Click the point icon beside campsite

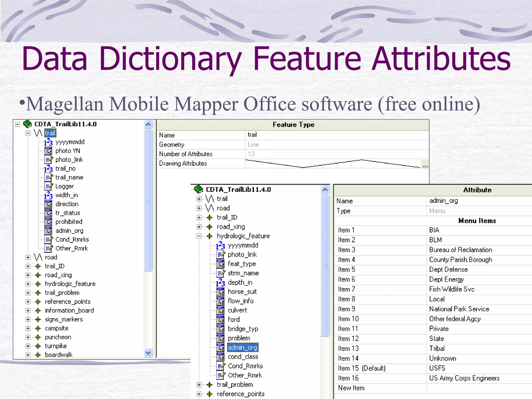click(38, 328)
